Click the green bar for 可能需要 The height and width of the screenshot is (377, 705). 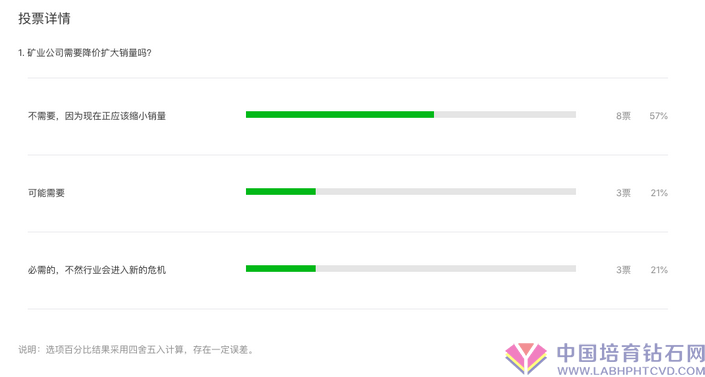pos(281,192)
